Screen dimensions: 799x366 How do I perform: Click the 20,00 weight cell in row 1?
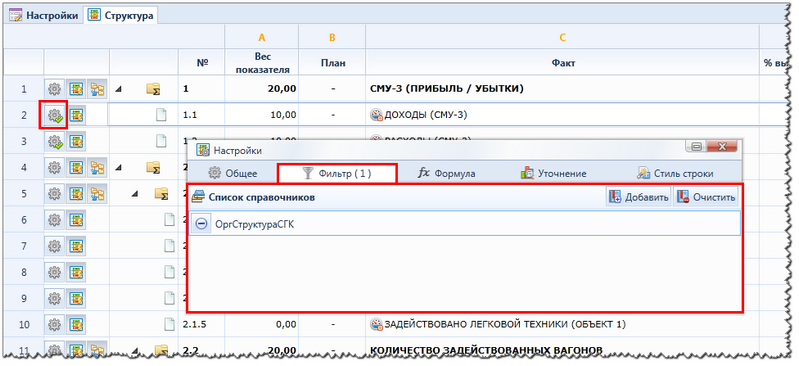click(x=262, y=89)
